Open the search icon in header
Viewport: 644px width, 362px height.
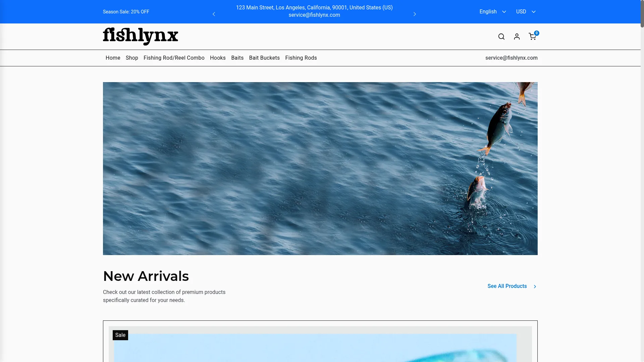501,37
